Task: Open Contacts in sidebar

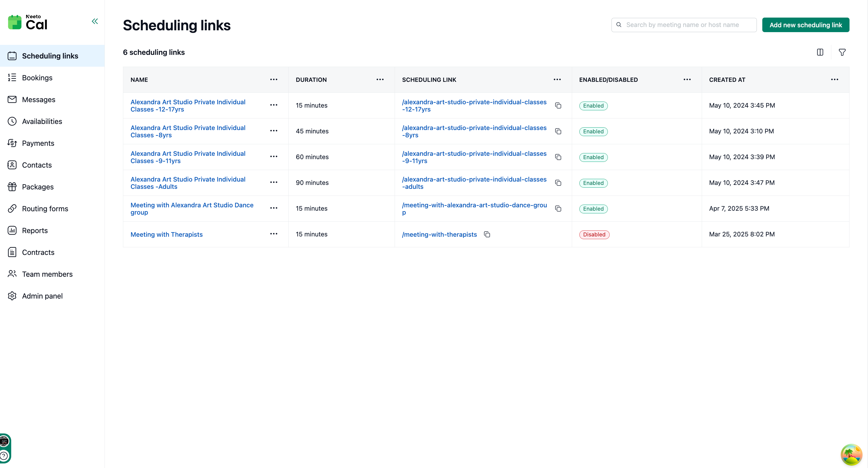Action: [52, 165]
